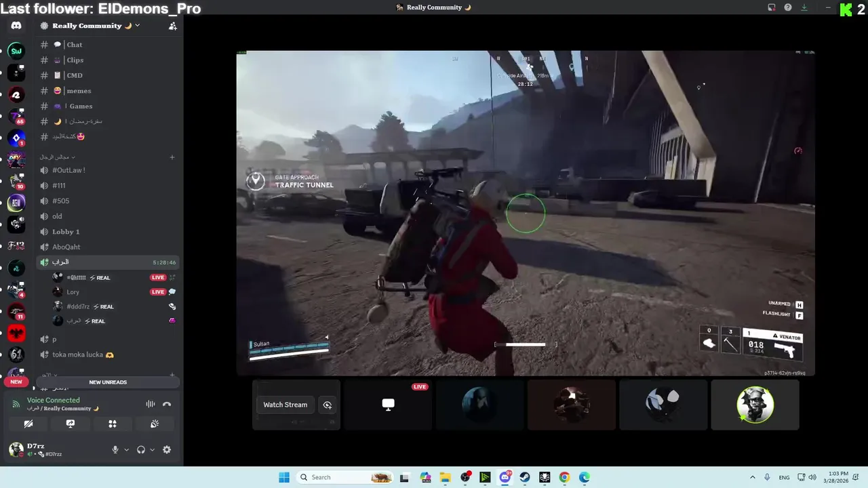Click the download update arrow icon
This screenshot has height=488, width=868.
(x=804, y=7)
